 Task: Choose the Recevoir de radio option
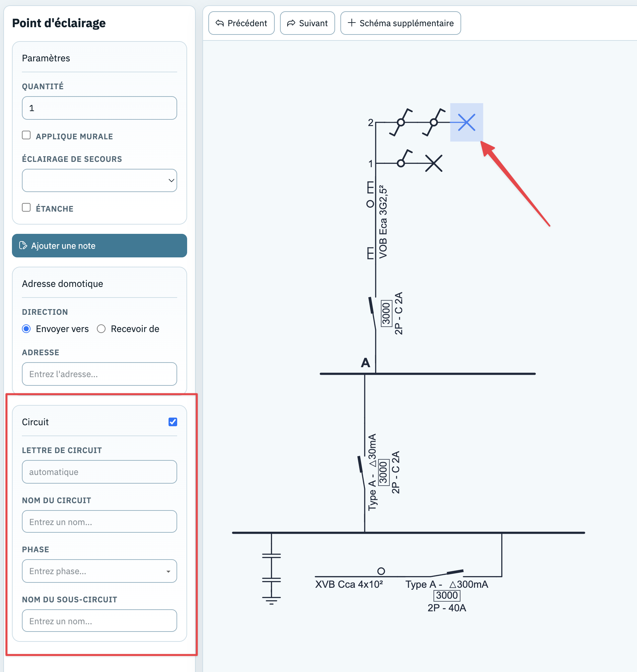click(x=101, y=329)
